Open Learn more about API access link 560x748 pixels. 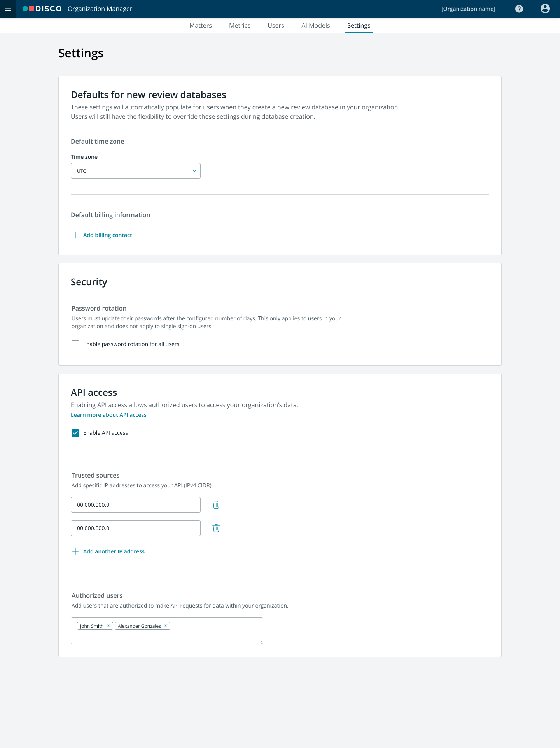point(108,415)
